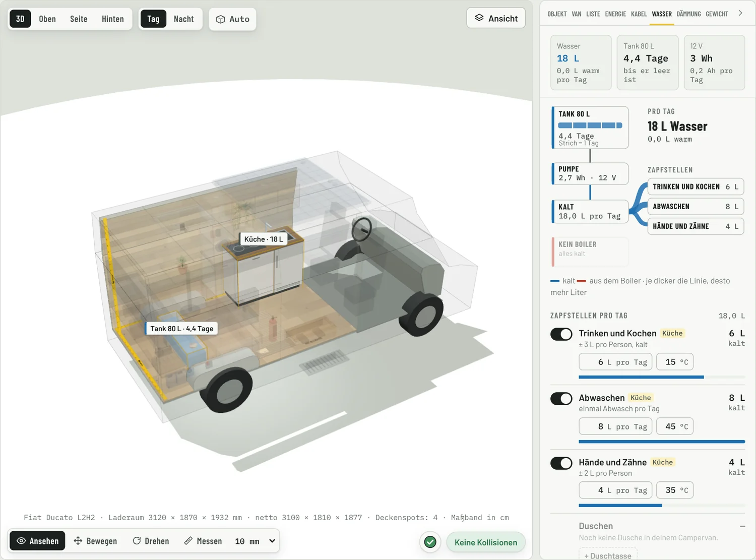The height and width of the screenshot is (560, 756).
Task: Open the Dämmung tab
Action: (688, 14)
